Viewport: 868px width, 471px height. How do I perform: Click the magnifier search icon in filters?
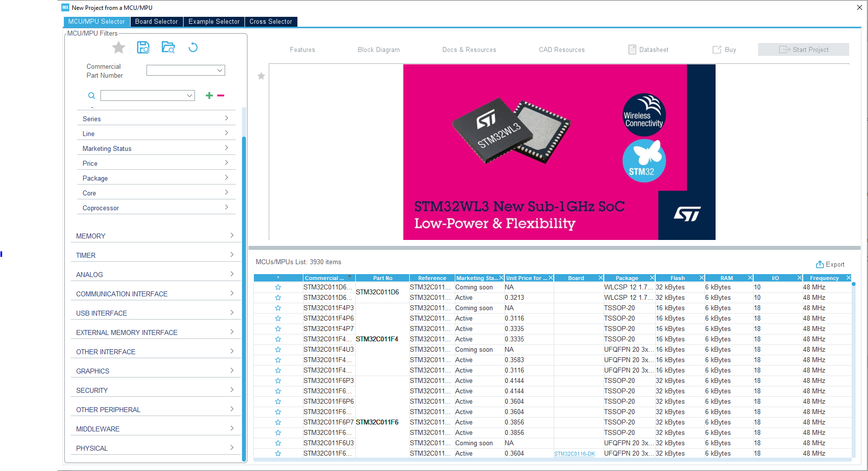point(92,95)
